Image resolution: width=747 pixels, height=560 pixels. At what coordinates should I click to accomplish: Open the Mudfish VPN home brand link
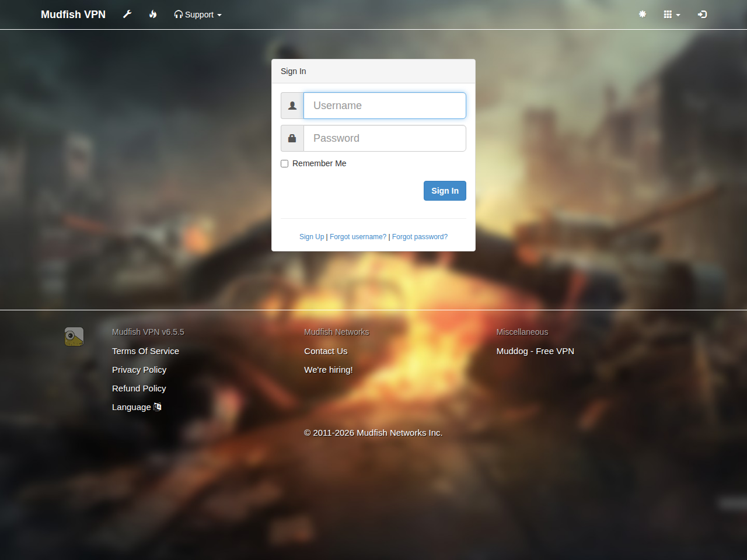point(73,15)
